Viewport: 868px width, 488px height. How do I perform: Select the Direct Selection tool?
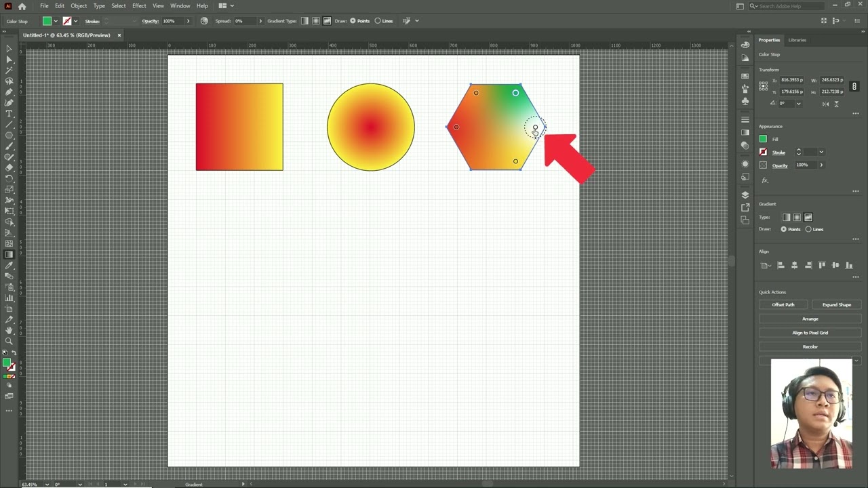coord(9,60)
